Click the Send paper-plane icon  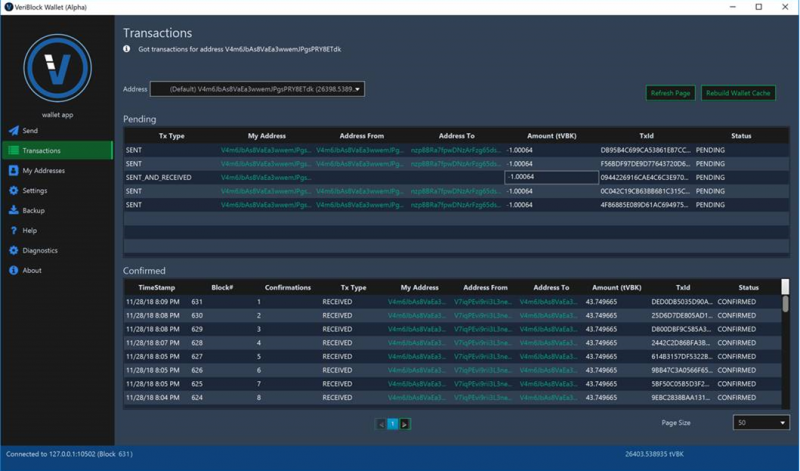(14, 131)
